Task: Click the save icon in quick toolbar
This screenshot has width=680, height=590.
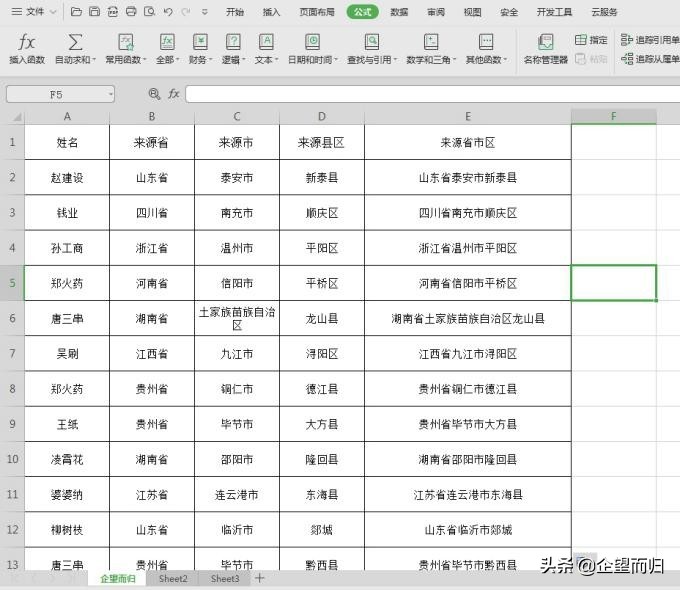Action: [94, 12]
